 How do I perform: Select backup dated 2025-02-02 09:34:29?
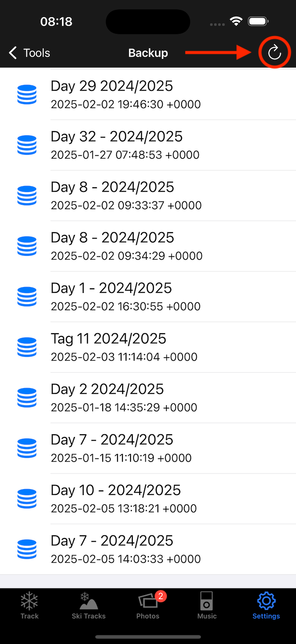pyautogui.click(x=126, y=246)
